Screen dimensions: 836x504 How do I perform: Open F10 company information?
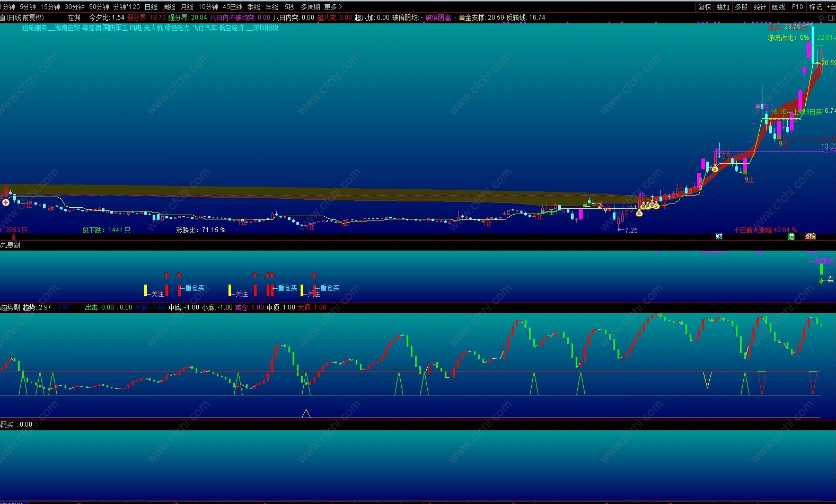click(797, 7)
